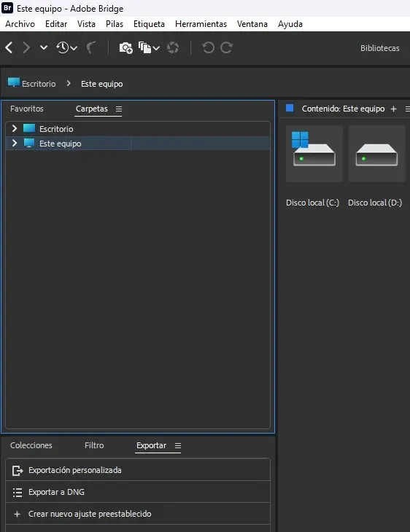Add new content panel with plus

pyautogui.click(x=393, y=109)
